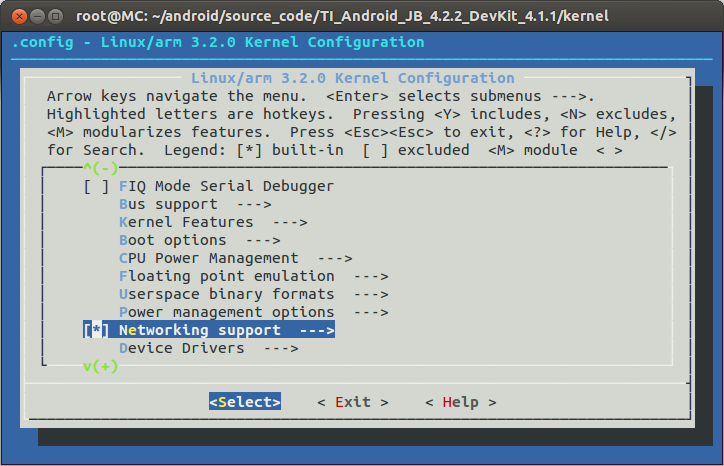The height and width of the screenshot is (466, 724).
Task: Open the Bus support submenu
Action: point(195,205)
